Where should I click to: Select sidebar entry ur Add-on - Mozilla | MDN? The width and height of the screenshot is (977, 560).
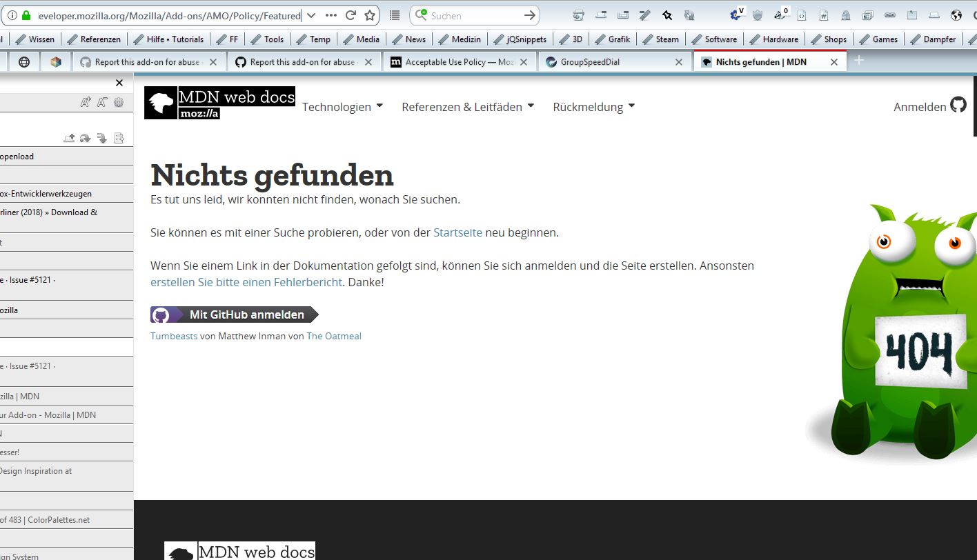[67, 415]
